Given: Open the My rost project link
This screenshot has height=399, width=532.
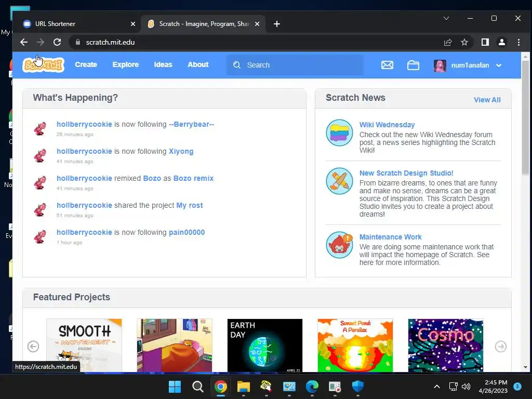Looking at the screenshot, I should point(189,205).
